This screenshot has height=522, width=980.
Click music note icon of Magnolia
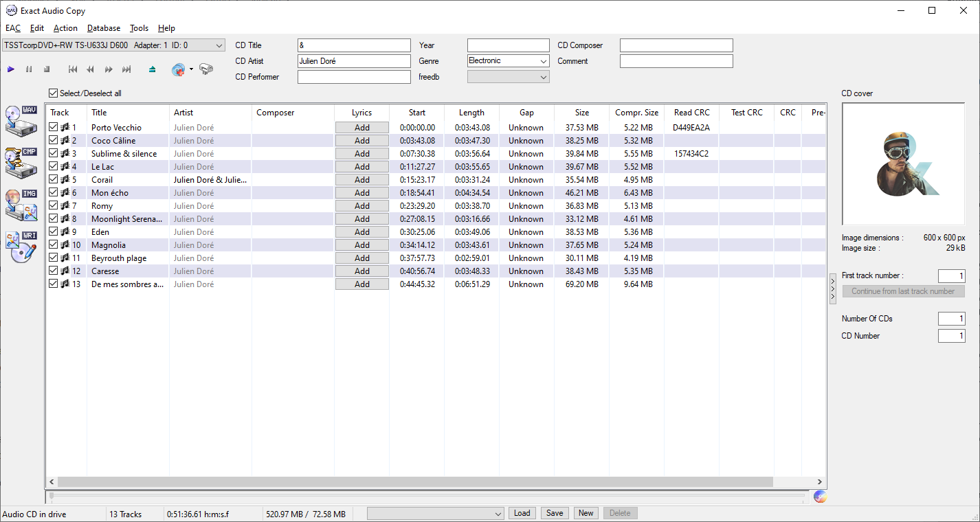(65, 245)
